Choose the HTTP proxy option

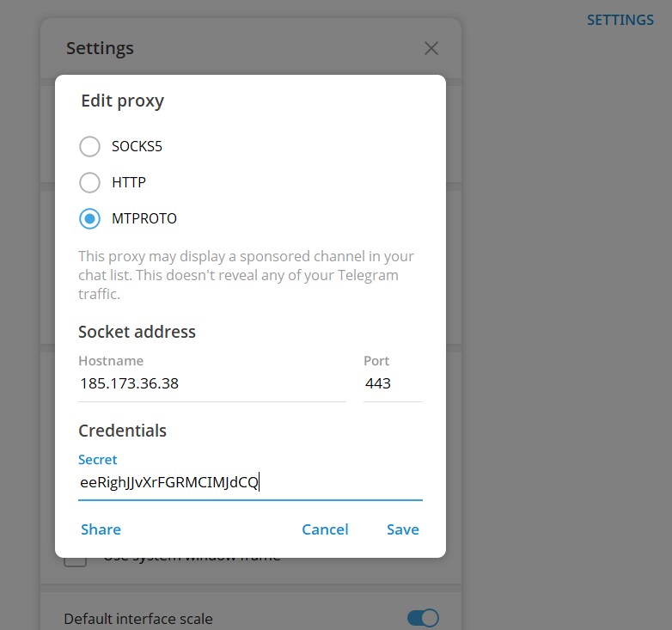90,182
